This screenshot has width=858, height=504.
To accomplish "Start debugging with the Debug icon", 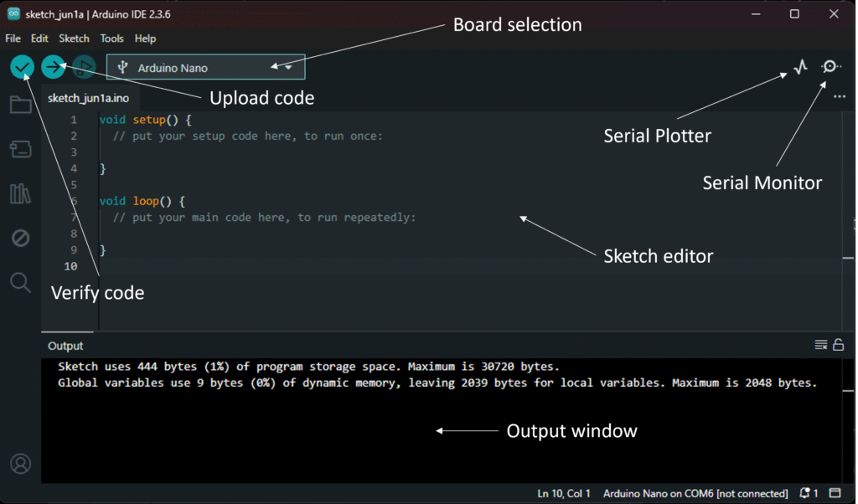I will 84,67.
